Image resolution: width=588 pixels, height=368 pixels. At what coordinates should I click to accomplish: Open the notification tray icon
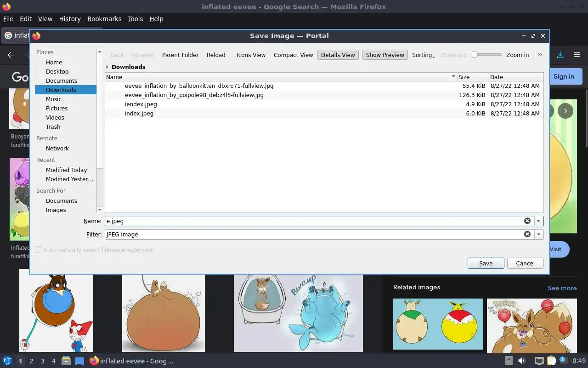[x=563, y=361]
